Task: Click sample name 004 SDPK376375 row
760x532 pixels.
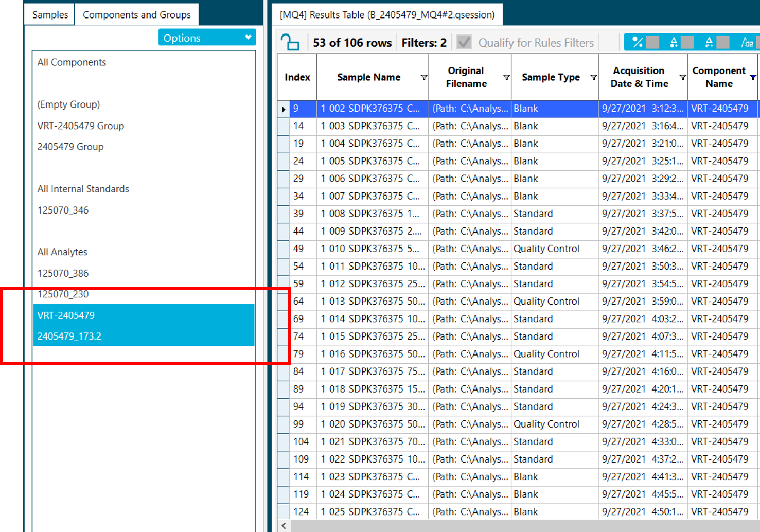Action: (x=373, y=144)
